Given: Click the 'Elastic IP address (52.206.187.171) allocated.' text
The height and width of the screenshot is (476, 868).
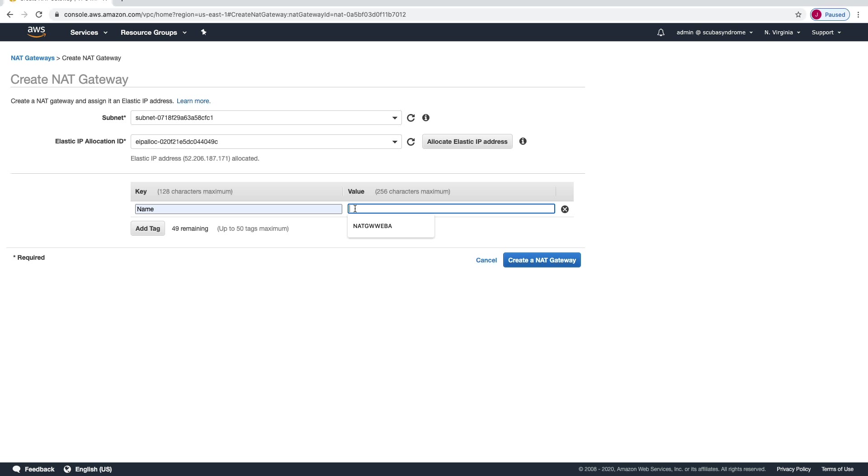Looking at the screenshot, I should (195, 158).
